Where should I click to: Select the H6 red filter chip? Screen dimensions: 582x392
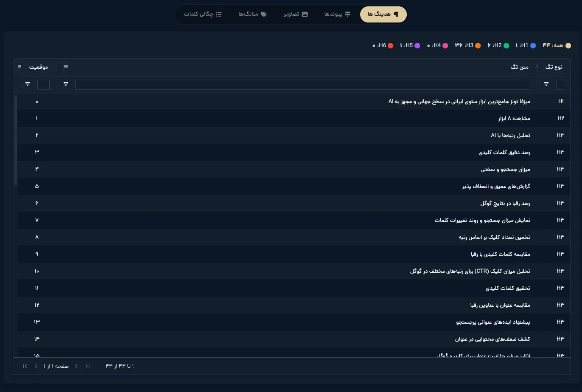pyautogui.click(x=383, y=45)
